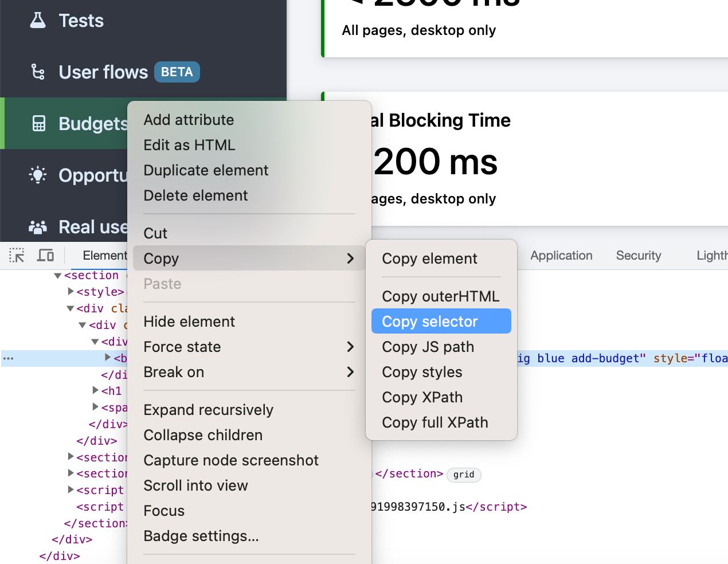Image resolution: width=728 pixels, height=564 pixels.
Task: Select Copy full XPath option
Action: (435, 422)
